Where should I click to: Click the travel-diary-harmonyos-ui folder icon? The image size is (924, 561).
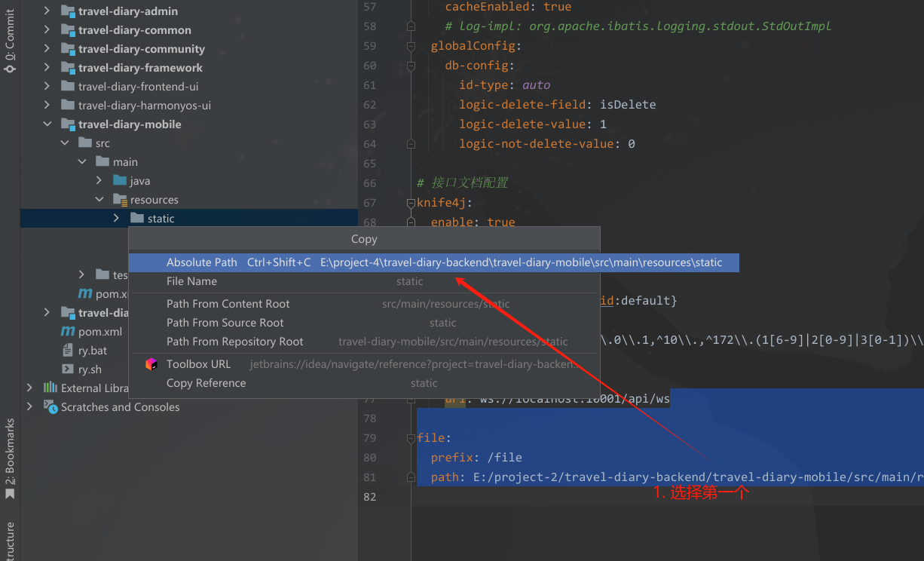(67, 106)
